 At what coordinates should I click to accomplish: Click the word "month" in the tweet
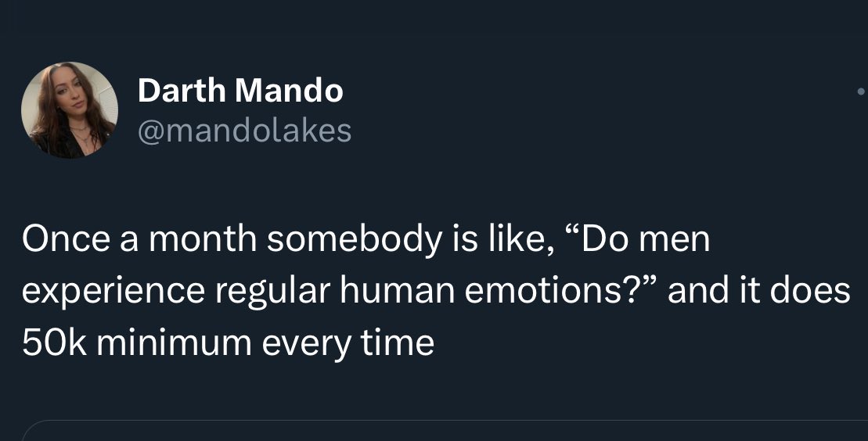pyautogui.click(x=200, y=239)
